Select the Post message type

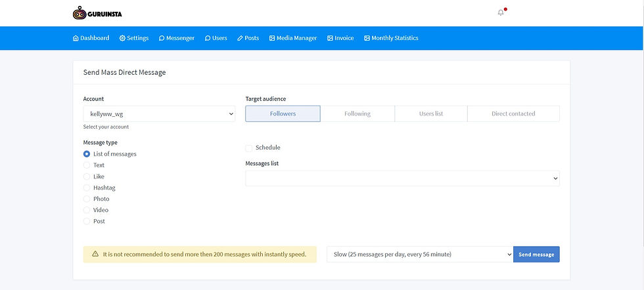(87, 221)
